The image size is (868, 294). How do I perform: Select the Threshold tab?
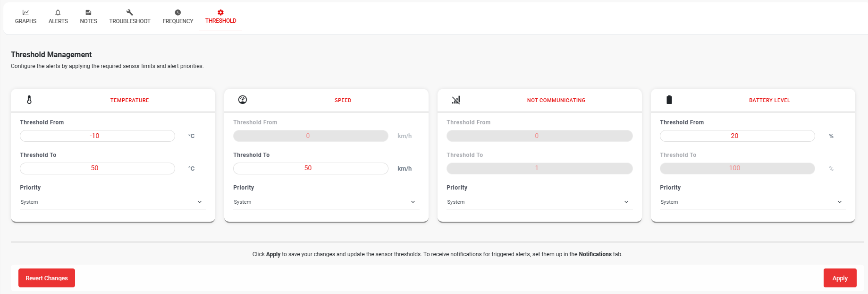click(x=220, y=17)
